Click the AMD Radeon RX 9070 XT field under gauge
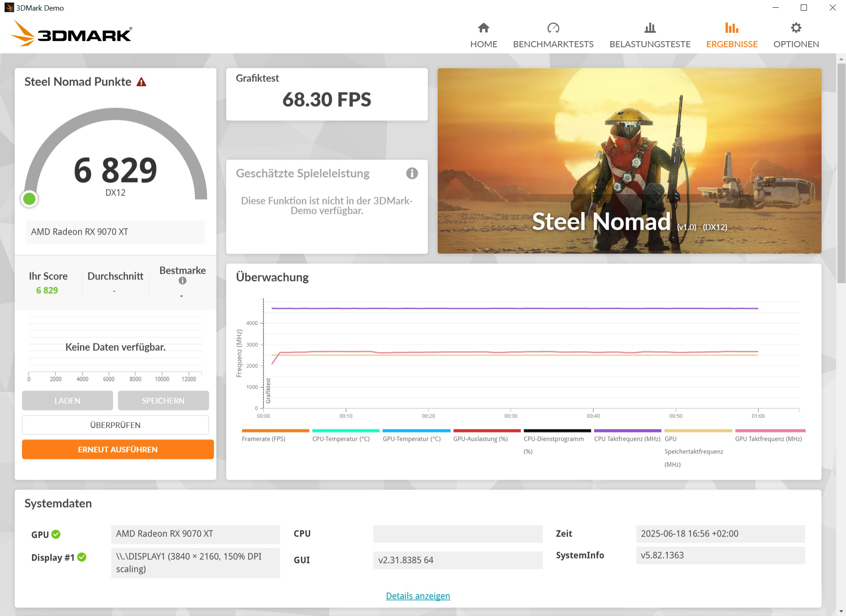This screenshot has height=616, width=846. pyautogui.click(x=115, y=232)
